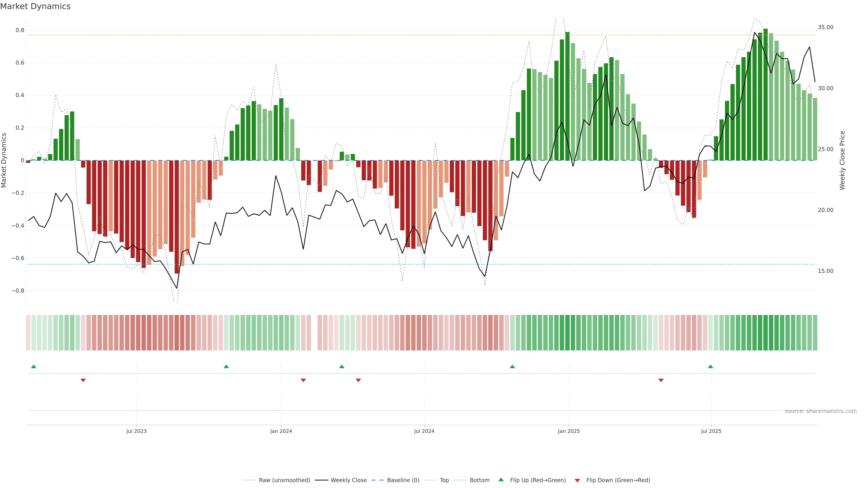Screen dimensions: 868x488
Task: Click the 35.00 right axis tick label
Action: click(x=825, y=27)
